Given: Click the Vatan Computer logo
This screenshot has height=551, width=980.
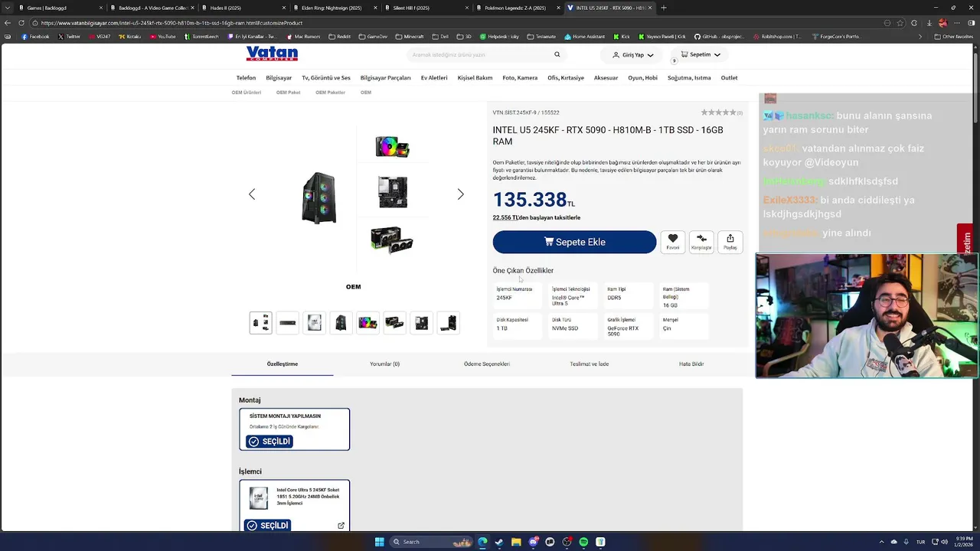Looking at the screenshot, I should click(272, 54).
